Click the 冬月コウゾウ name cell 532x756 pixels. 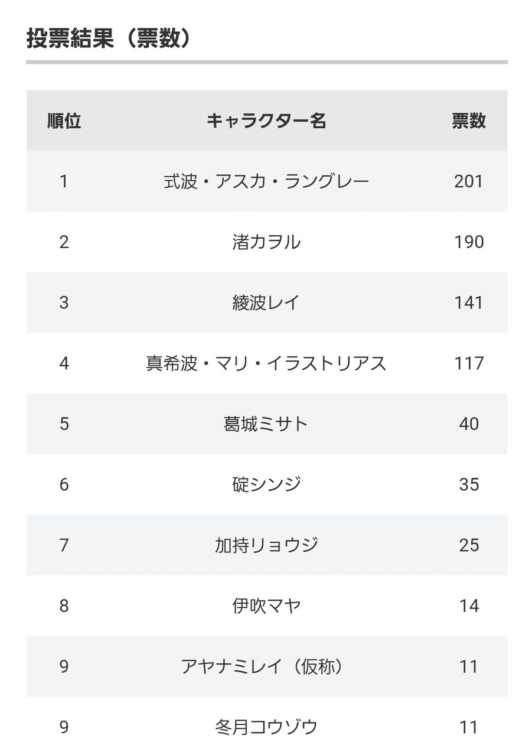[266, 727]
